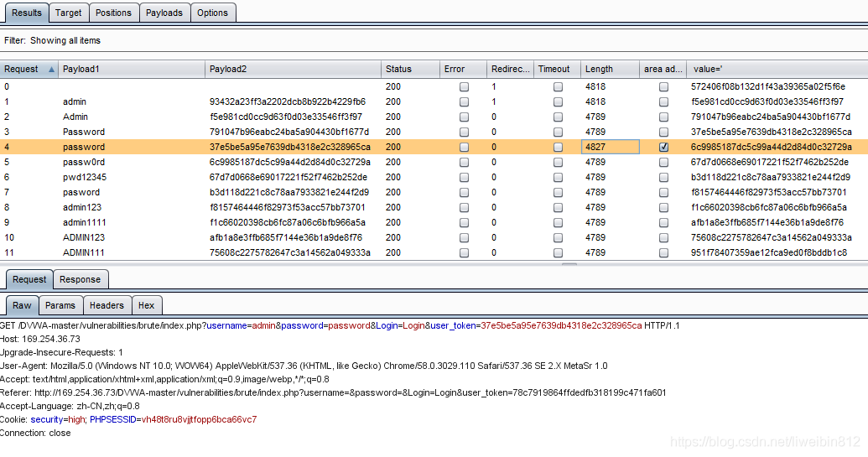Open the Positions tab
The width and height of the screenshot is (868, 457).
pos(113,13)
